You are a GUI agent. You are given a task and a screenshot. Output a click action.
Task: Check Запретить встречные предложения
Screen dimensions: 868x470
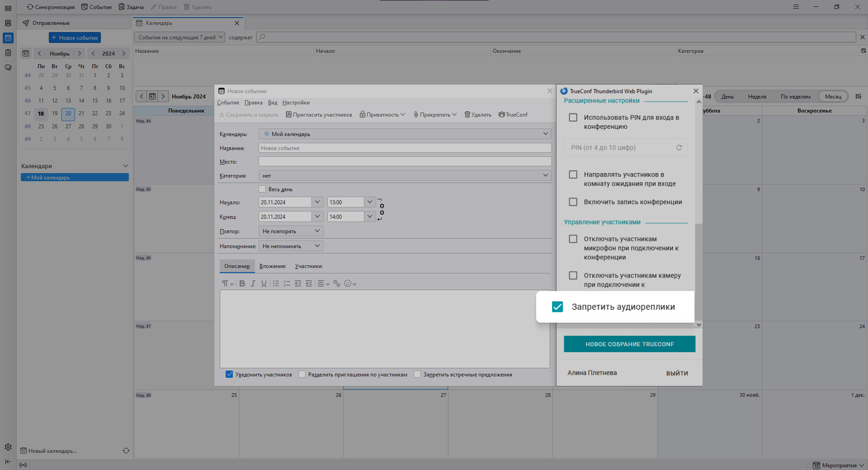(417, 374)
